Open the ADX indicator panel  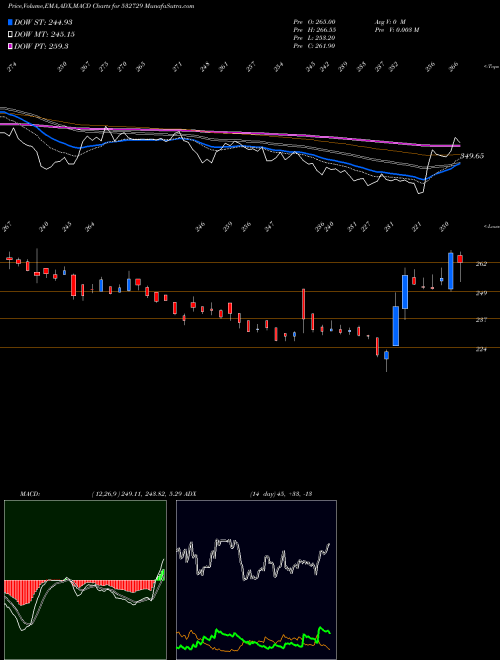point(256,580)
